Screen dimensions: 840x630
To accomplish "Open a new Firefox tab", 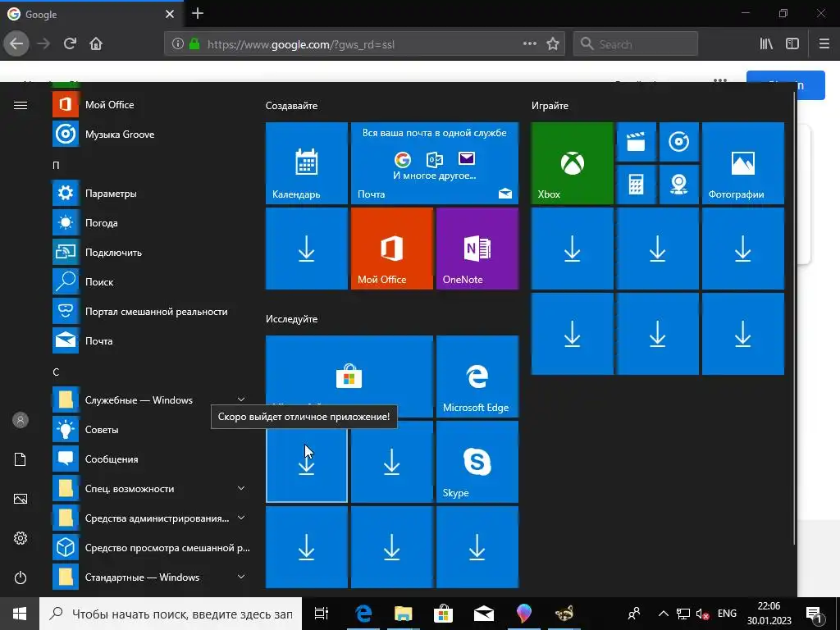I will tap(198, 14).
